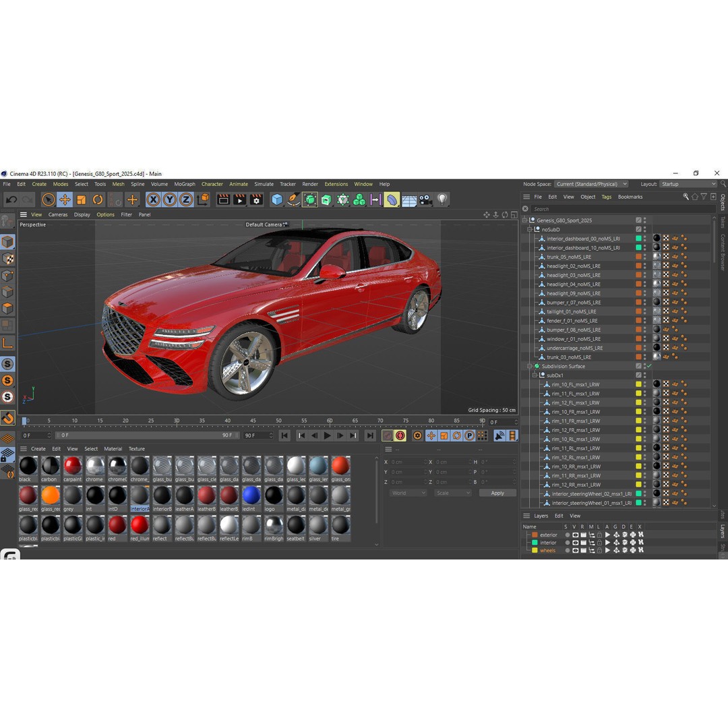Select Polygons mode in left toolbar
728x728 pixels.
click(x=7, y=308)
